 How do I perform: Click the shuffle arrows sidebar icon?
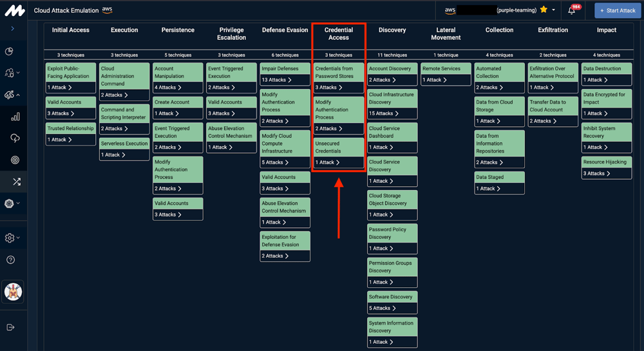click(x=16, y=182)
